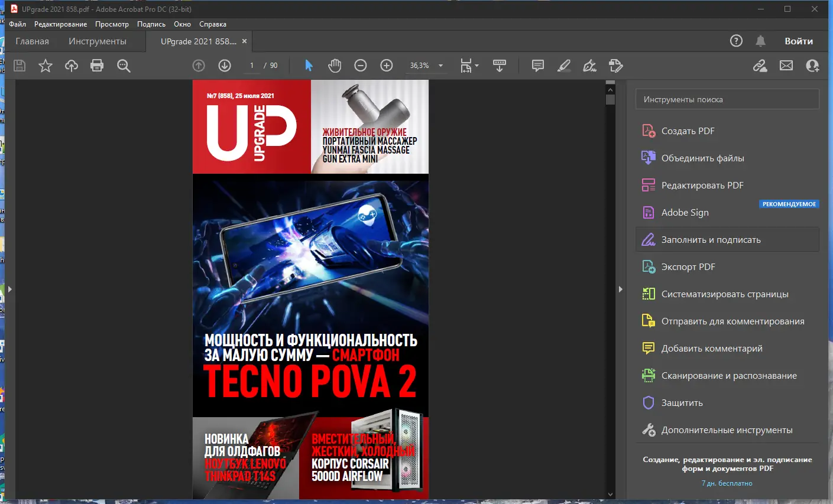Open notifications bell icon
833x504 pixels.
pos(761,41)
